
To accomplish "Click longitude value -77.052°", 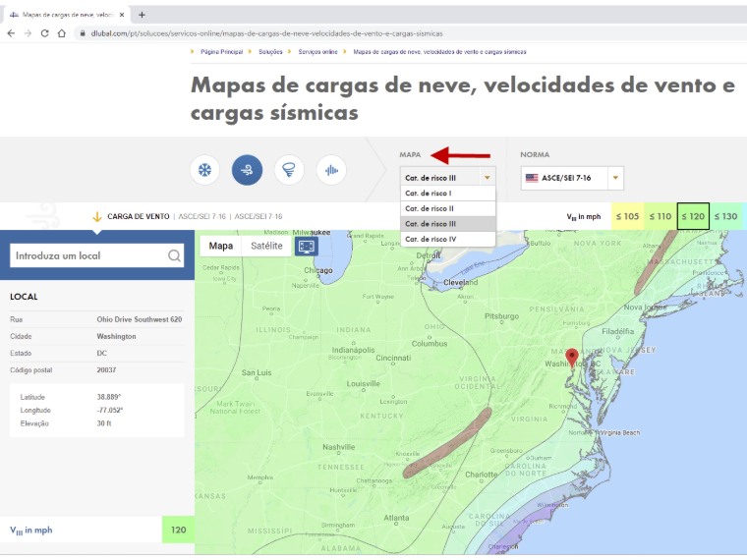I will 110,410.
